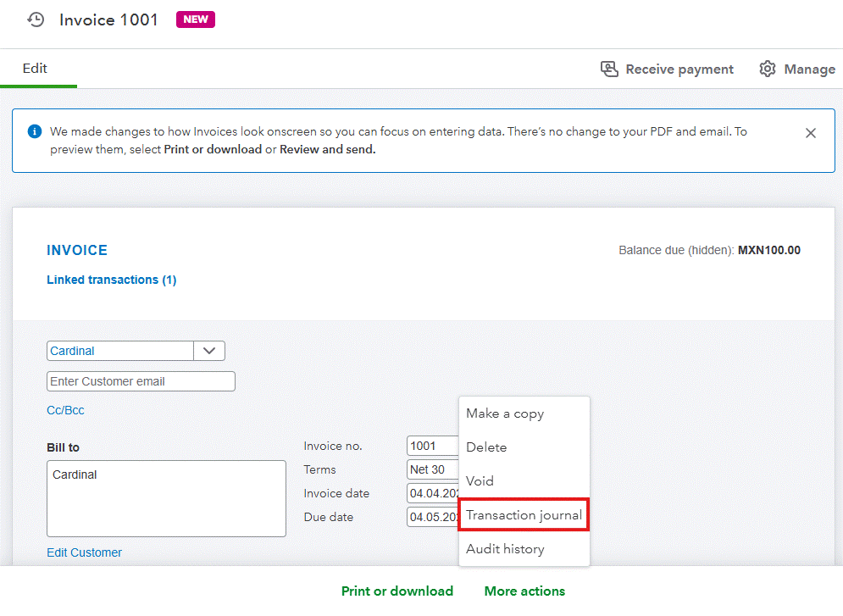Click the Receive payment text label
843x616 pixels.
[x=679, y=69]
